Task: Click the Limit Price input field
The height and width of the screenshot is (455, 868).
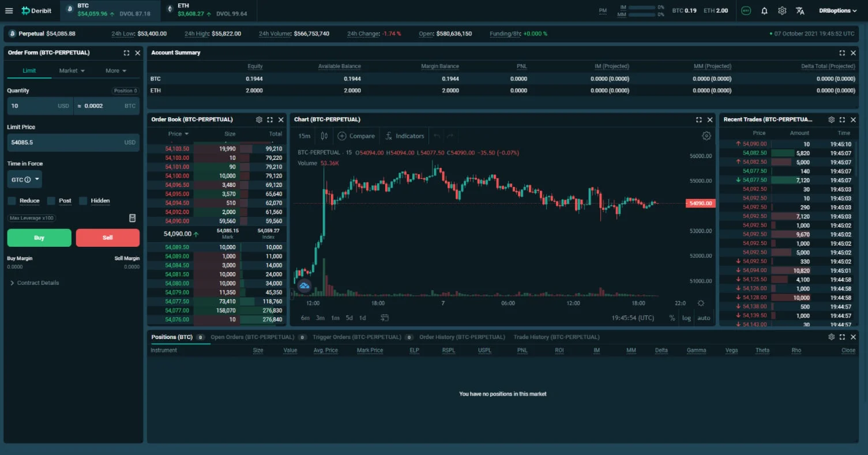Action: (x=73, y=142)
